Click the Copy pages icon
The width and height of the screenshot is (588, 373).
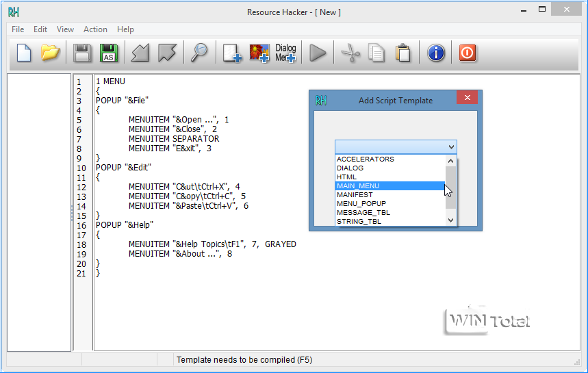pyautogui.click(x=376, y=53)
